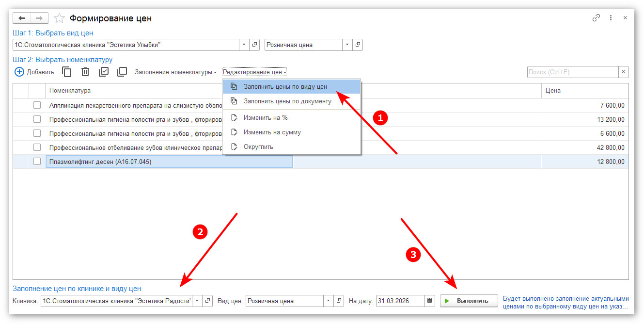644x324 pixels.
Task: Tick checkbox for Аппликация лекарственного препарата row
Action: pos(37,105)
